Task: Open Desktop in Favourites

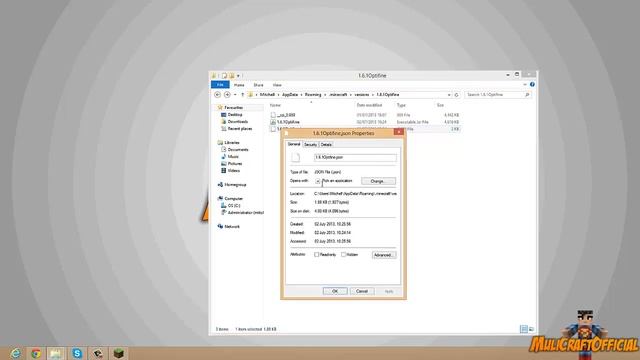Action: pos(235,115)
